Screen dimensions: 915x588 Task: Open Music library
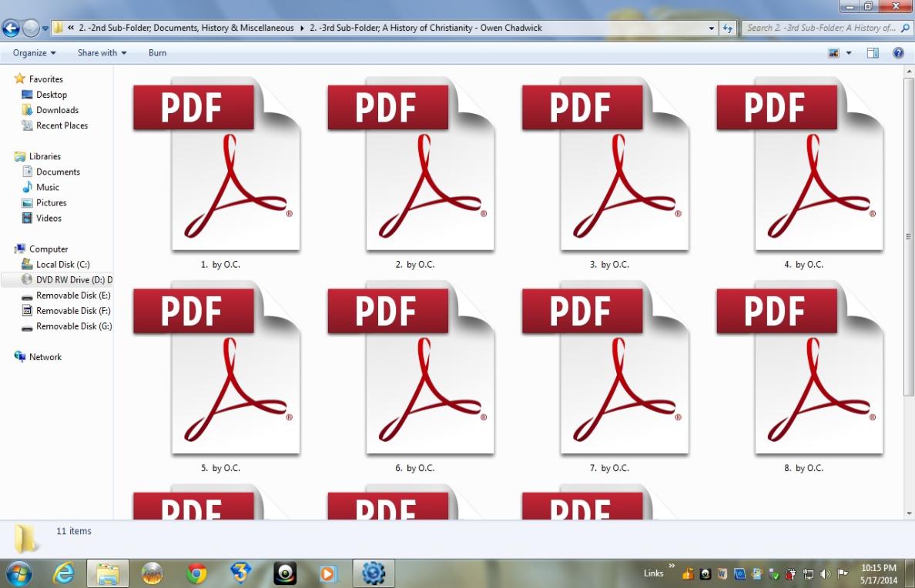(40, 187)
